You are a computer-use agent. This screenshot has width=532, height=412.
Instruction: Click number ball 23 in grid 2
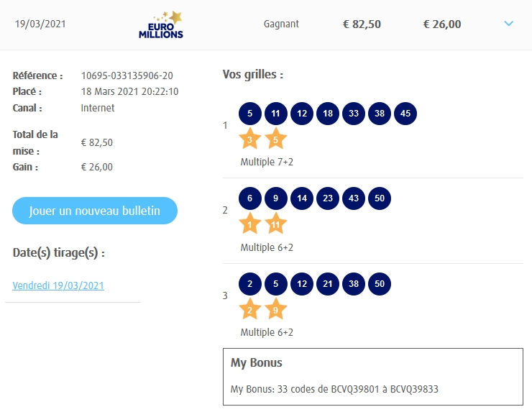click(x=328, y=198)
